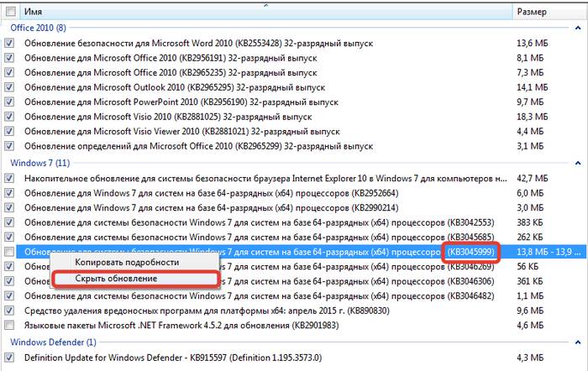Uncheck Windows Defender definition update checkbox
The width and height of the screenshot is (588, 371).
pyautogui.click(x=9, y=358)
